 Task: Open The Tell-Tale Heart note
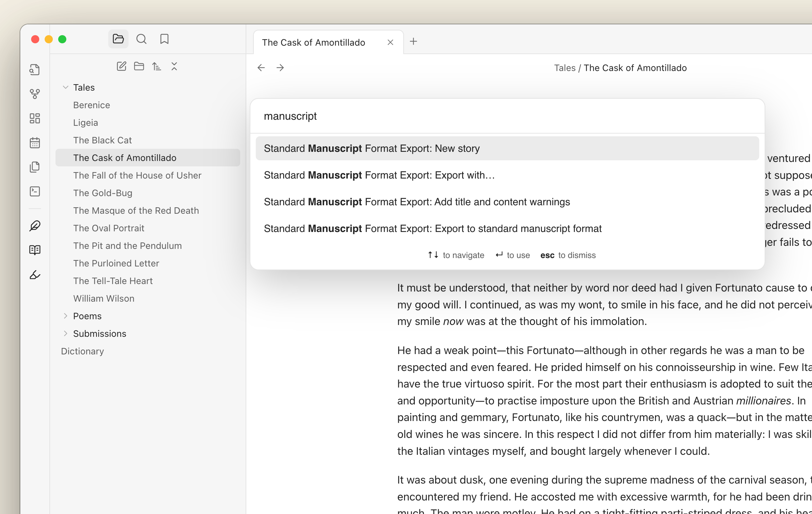[148, 281]
